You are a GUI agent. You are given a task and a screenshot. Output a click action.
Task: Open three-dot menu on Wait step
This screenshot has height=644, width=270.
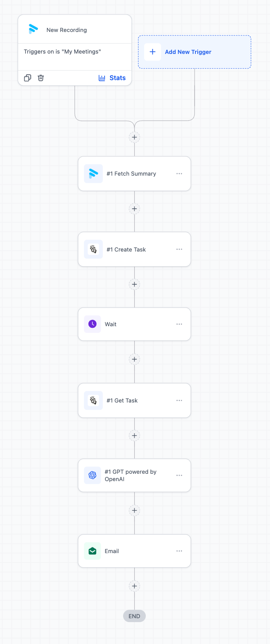tap(179, 324)
